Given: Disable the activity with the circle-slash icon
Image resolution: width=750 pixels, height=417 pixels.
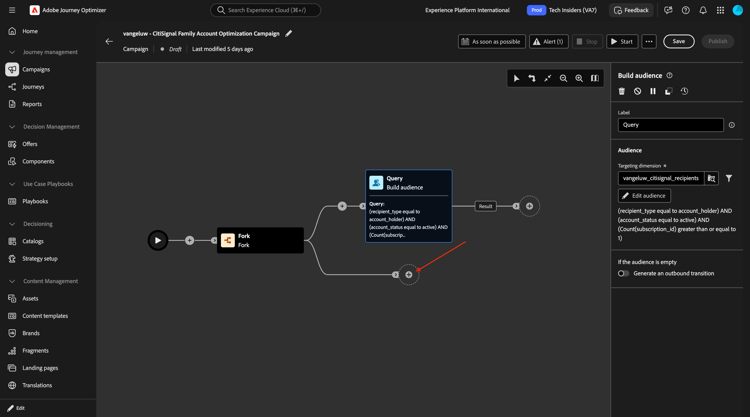Looking at the screenshot, I should coord(638,91).
